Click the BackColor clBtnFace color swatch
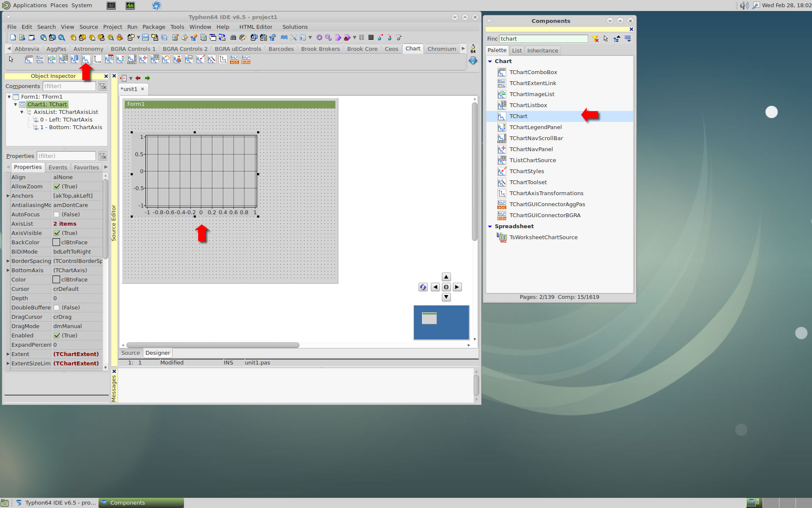812x508 pixels. (56, 243)
